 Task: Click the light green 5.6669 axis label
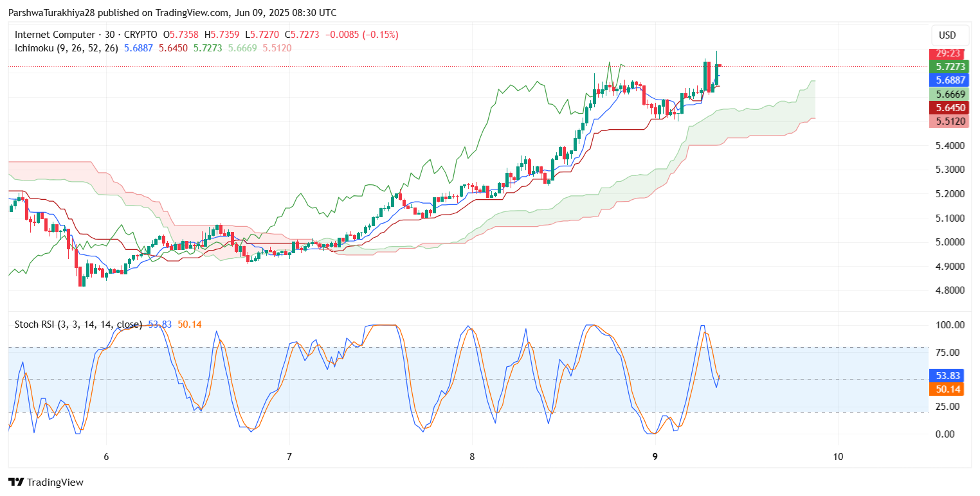948,94
